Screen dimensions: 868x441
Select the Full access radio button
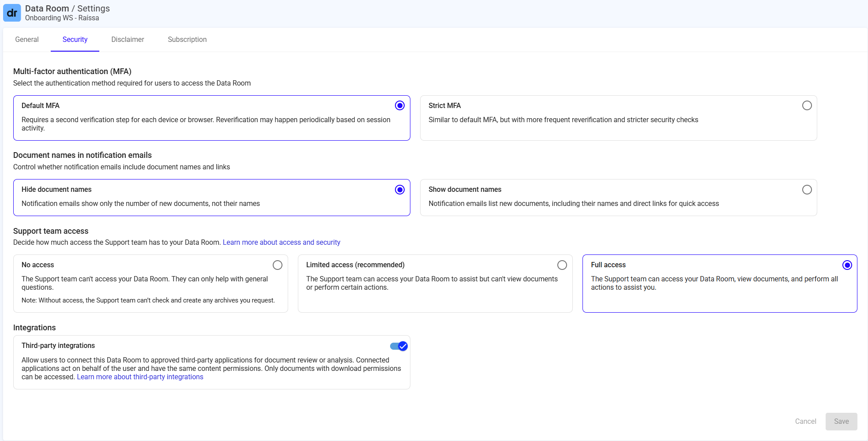pyautogui.click(x=846, y=265)
